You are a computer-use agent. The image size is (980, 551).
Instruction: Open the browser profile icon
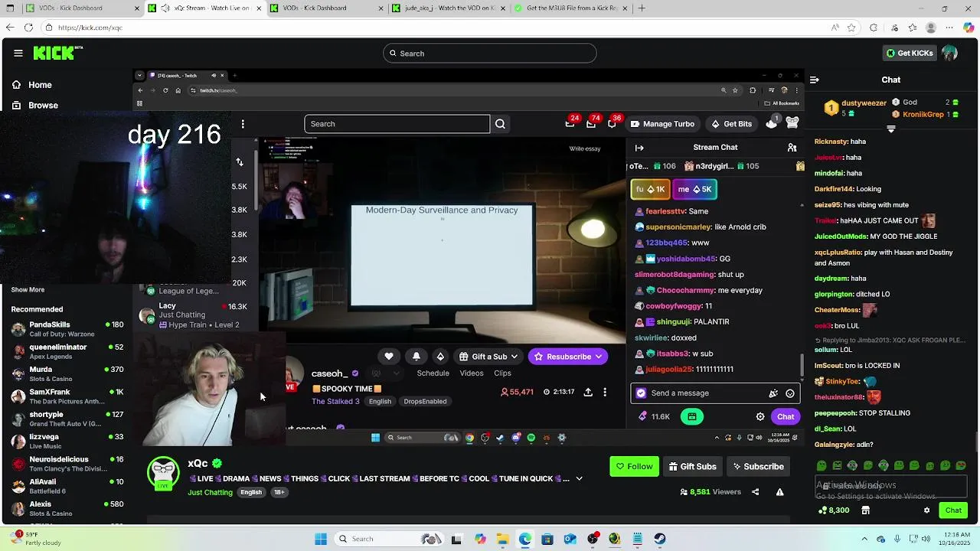coord(931,28)
